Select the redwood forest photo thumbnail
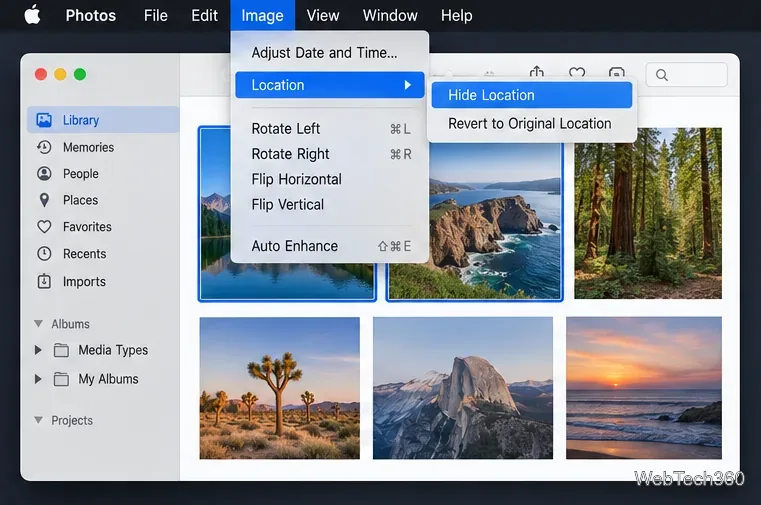Image resolution: width=761 pixels, height=505 pixels. pos(648,213)
